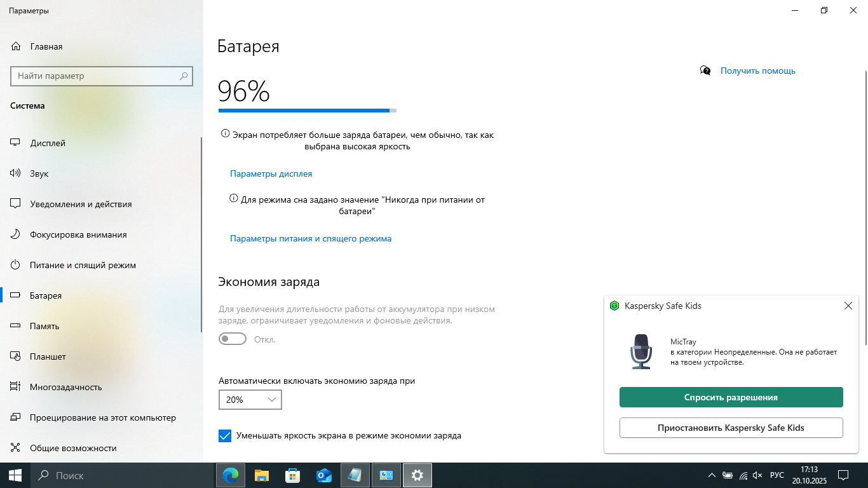This screenshot has width=868, height=488.
Task: Toggle the Экономия заряда switch
Action: [x=233, y=339]
